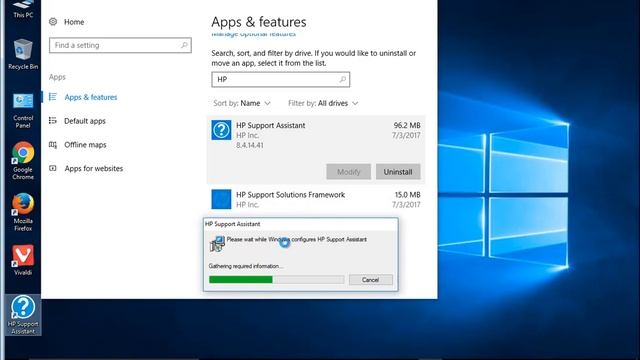
Task: Click the HP Support Assistant question-mark icon
Action: 221,130
